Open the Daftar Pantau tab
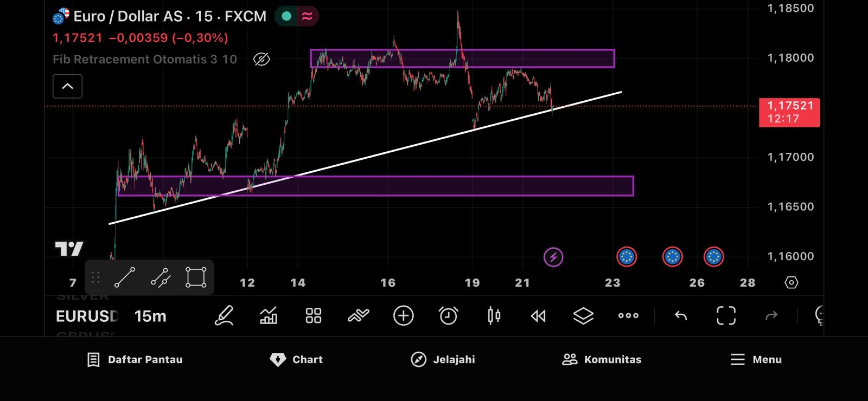 point(135,359)
